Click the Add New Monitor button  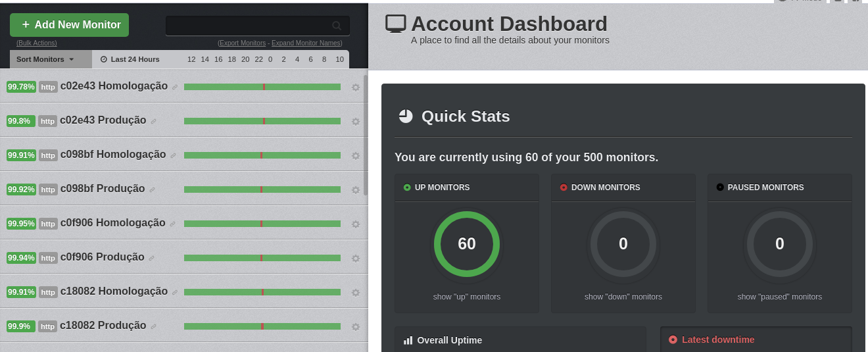pyautogui.click(x=69, y=25)
